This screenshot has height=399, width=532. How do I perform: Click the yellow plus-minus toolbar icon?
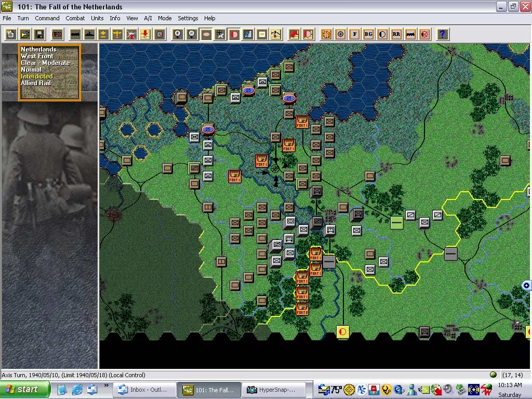tap(103, 34)
